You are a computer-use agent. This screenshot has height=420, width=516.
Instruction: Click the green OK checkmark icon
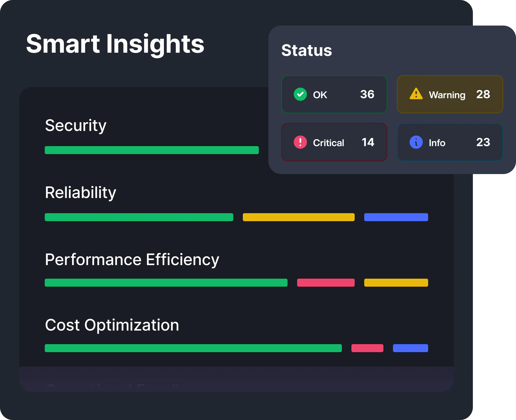click(x=300, y=94)
